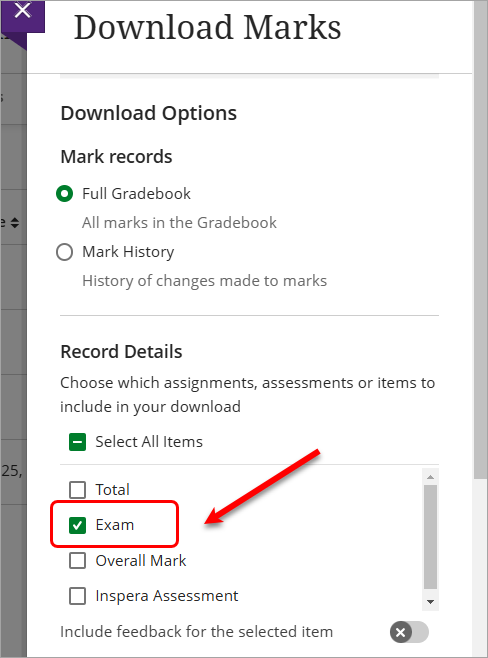Check the Total item checkbox

pos(77,490)
